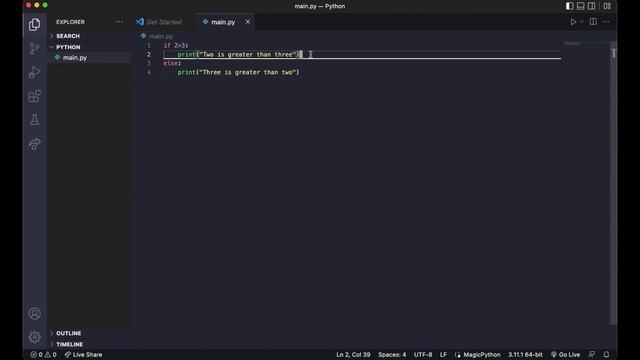Viewport: 640px width, 360px height.
Task: Launch Go Live server
Action: [566, 355]
